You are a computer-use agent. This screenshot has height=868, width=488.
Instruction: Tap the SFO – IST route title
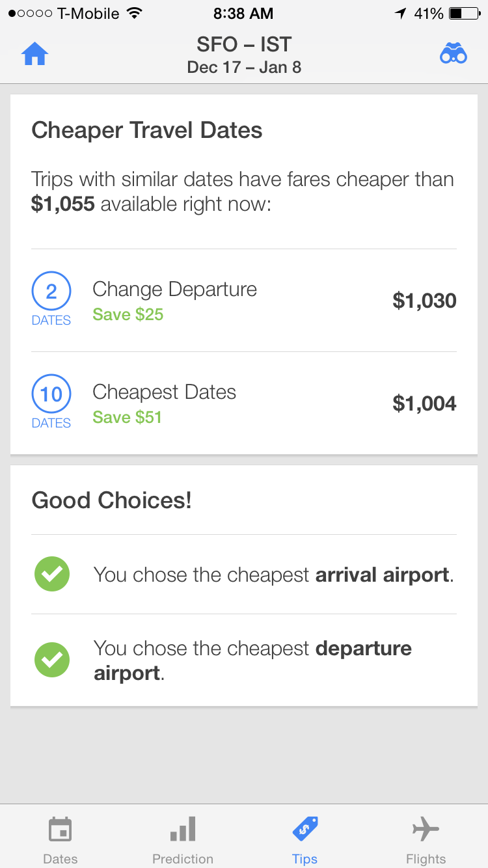tap(244, 44)
